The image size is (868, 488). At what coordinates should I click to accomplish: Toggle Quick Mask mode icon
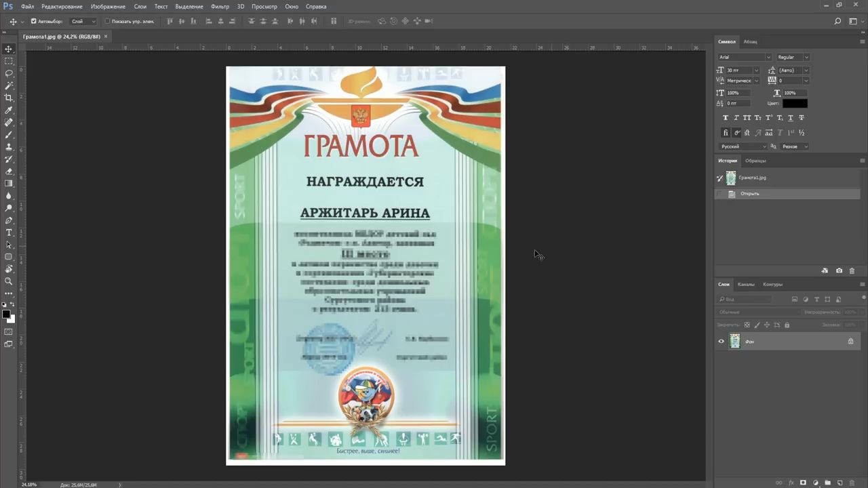9,331
